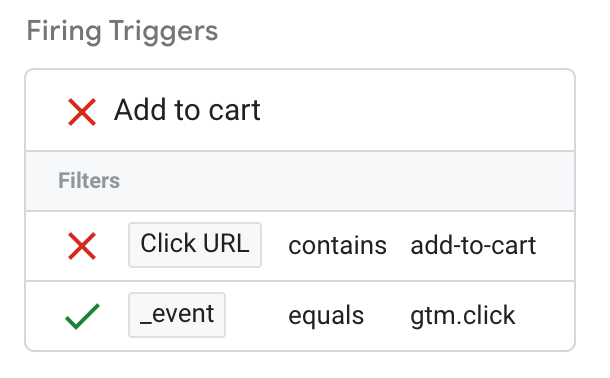Screen dimensions: 610x378
Task: Click the add-to-cart filter value
Action: point(473,246)
